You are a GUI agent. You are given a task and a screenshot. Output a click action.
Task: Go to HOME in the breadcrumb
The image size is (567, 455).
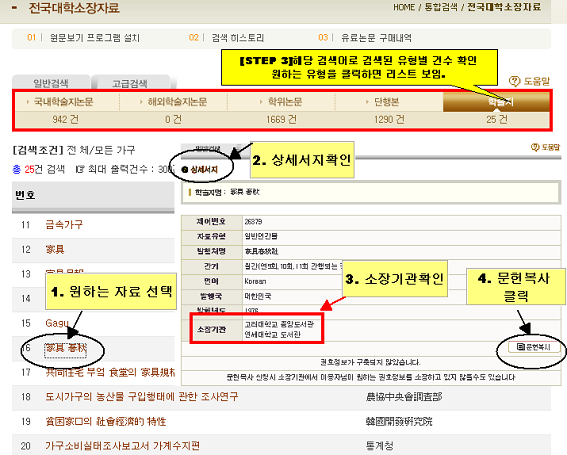[404, 7]
